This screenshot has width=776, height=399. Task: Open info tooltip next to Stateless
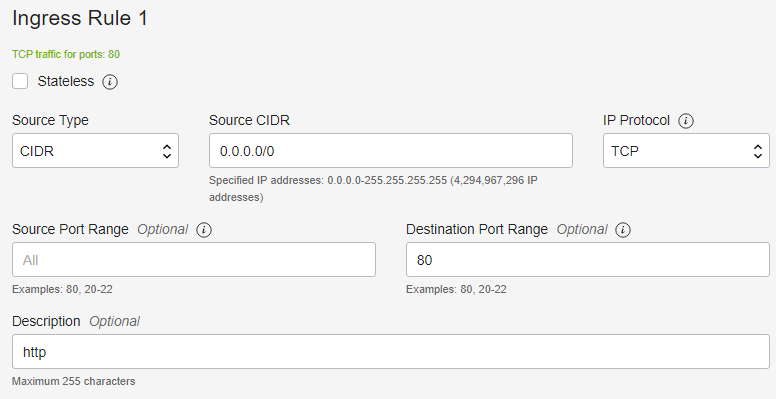tap(110, 82)
